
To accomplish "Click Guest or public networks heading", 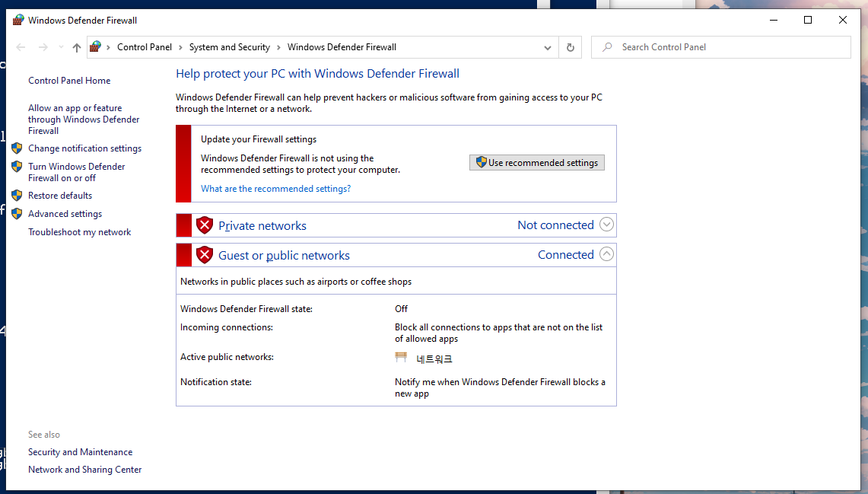I will (x=284, y=255).
